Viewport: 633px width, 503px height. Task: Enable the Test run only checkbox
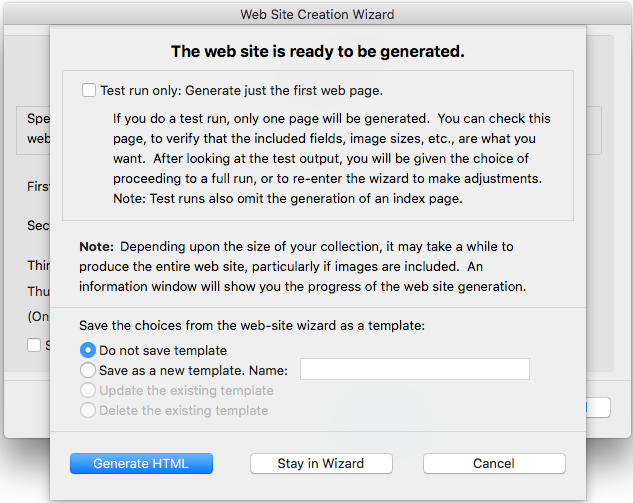89,90
